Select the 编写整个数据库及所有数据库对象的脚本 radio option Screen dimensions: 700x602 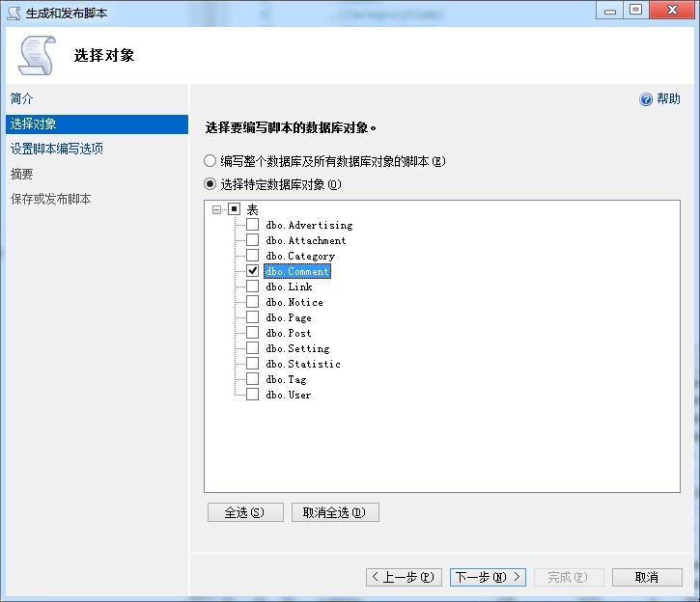point(210,161)
